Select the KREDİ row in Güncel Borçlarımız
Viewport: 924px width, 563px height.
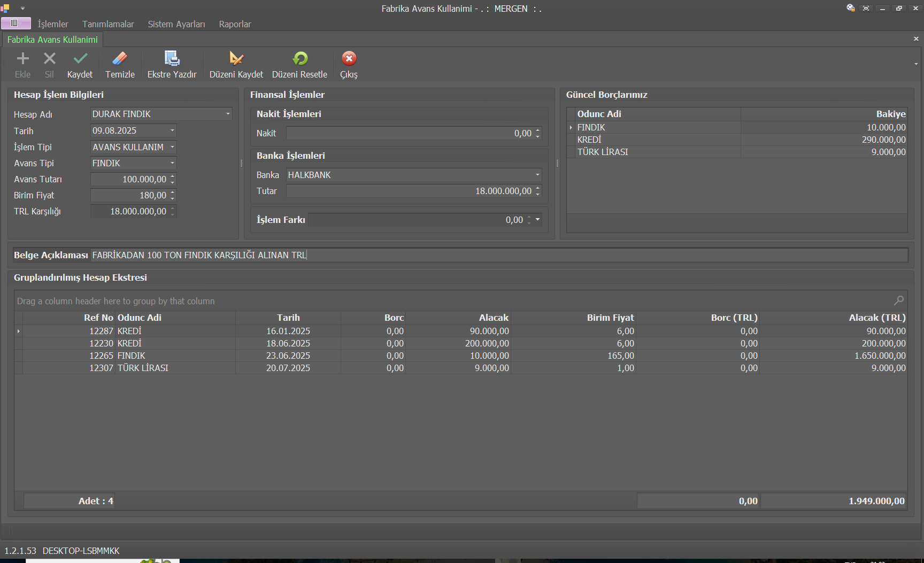click(589, 140)
